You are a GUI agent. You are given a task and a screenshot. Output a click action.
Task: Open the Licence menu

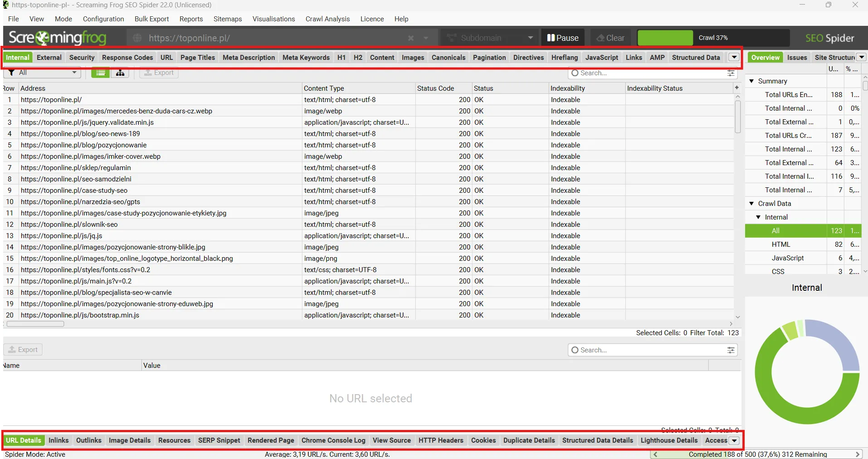tap(372, 19)
